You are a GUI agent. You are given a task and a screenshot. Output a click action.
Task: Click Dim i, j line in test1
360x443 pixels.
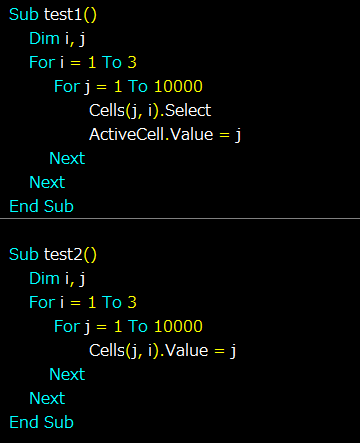tap(57, 39)
